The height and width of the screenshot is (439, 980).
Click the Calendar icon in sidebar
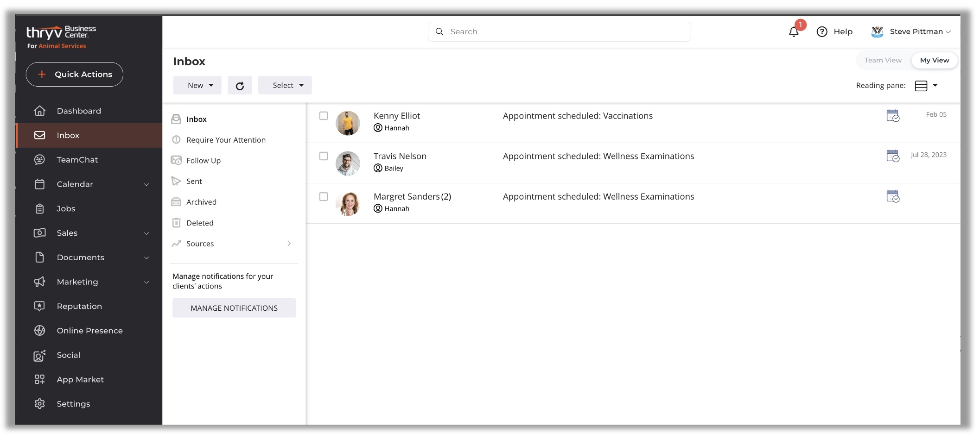[x=40, y=184]
